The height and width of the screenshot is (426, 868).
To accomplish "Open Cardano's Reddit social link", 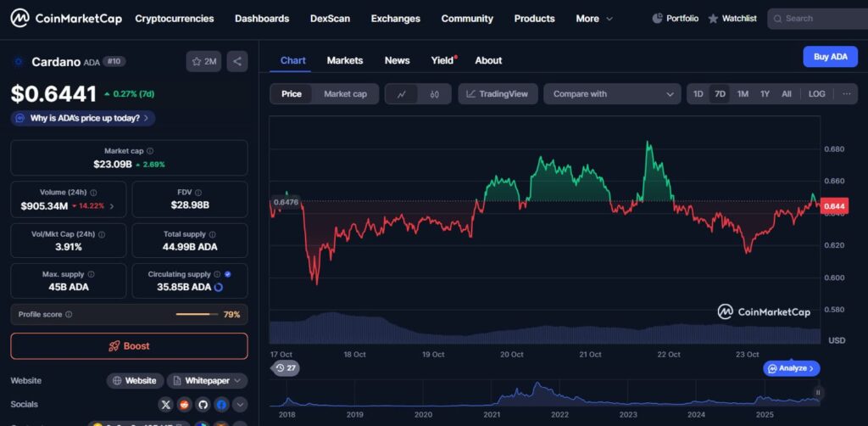I will 184,405.
